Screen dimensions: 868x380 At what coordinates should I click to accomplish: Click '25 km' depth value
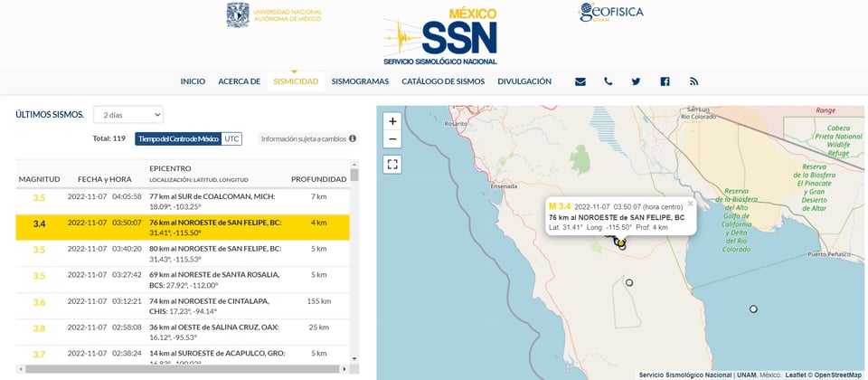(319, 328)
